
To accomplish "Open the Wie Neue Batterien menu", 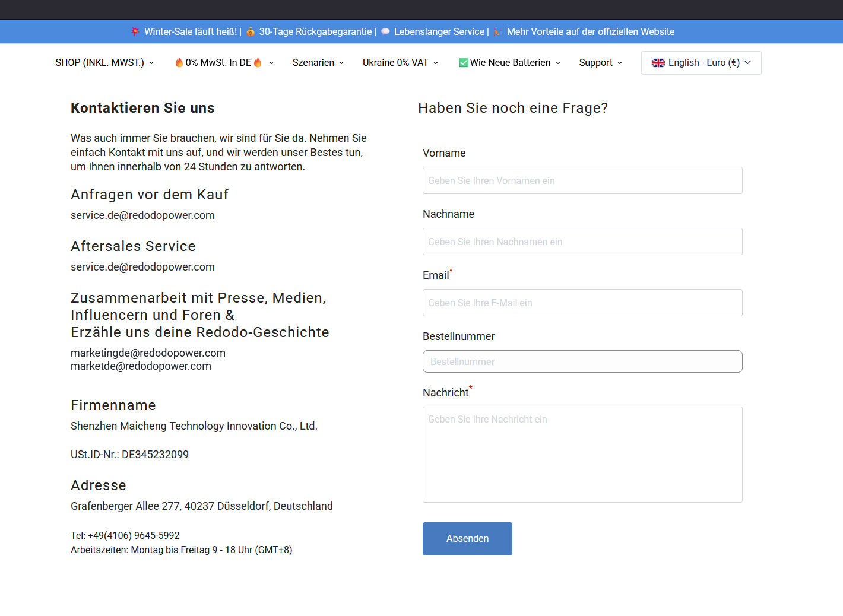I will coord(509,63).
